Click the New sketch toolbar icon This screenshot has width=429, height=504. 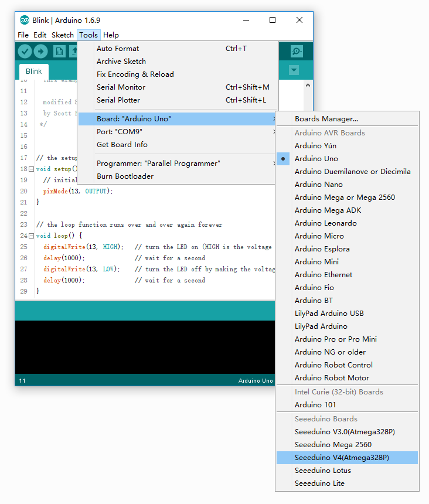(x=59, y=52)
